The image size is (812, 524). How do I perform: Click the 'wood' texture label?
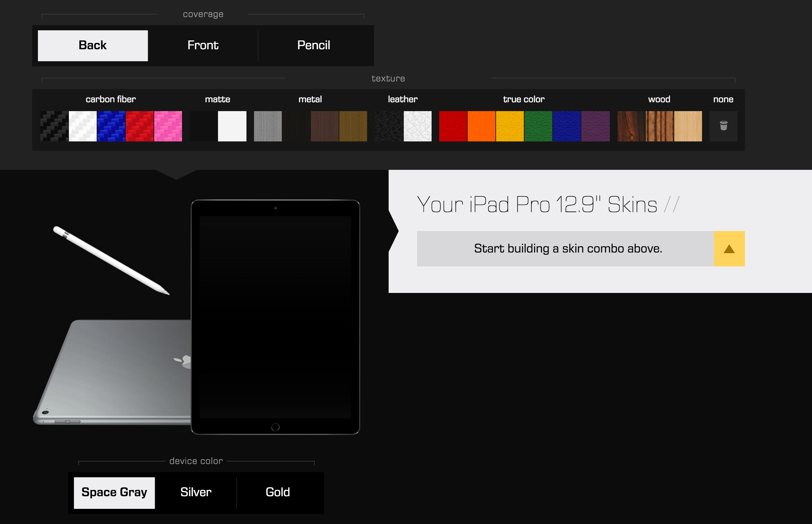[x=659, y=99]
